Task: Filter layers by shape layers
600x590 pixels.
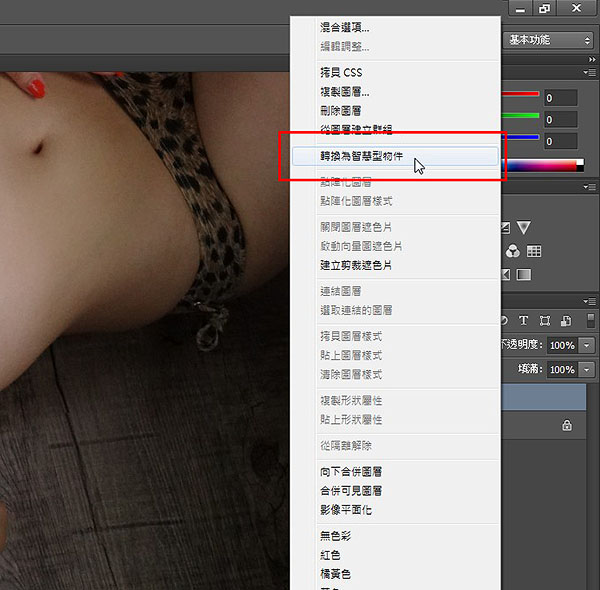Action: [x=545, y=321]
